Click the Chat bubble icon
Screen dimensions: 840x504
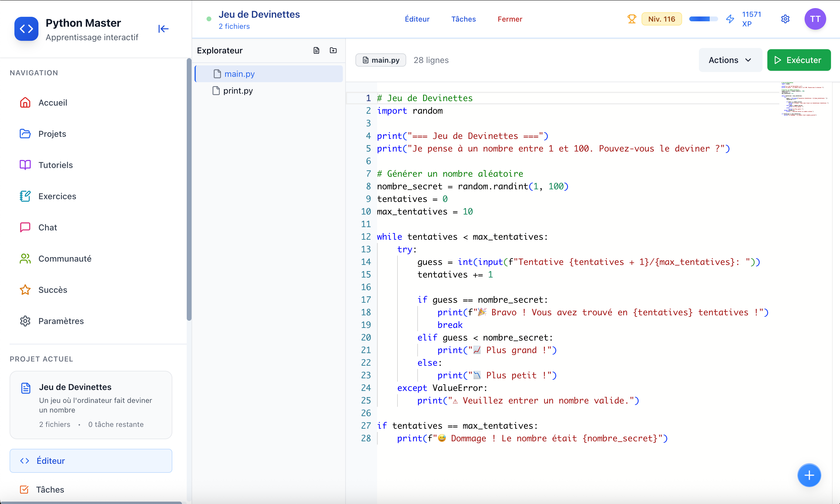pos(25,227)
